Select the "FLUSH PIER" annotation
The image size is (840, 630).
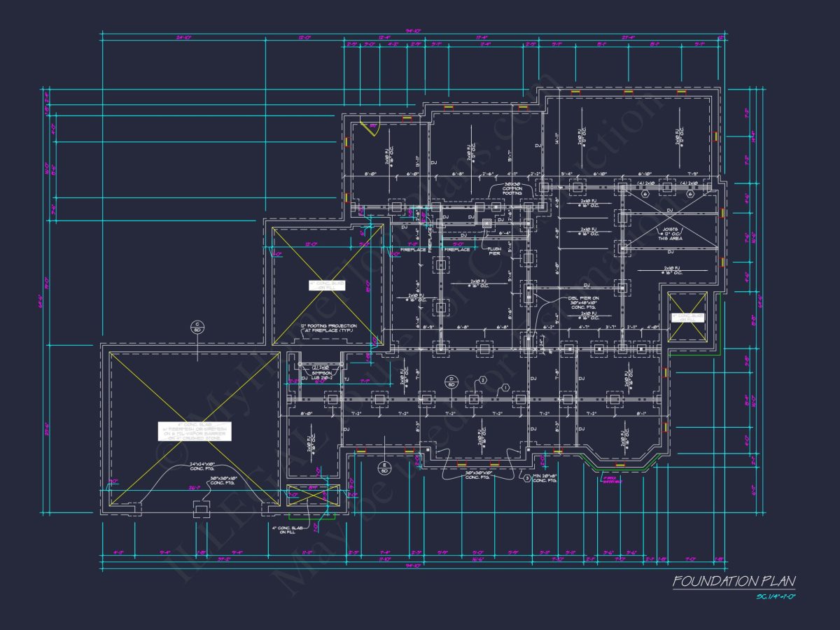(x=494, y=251)
